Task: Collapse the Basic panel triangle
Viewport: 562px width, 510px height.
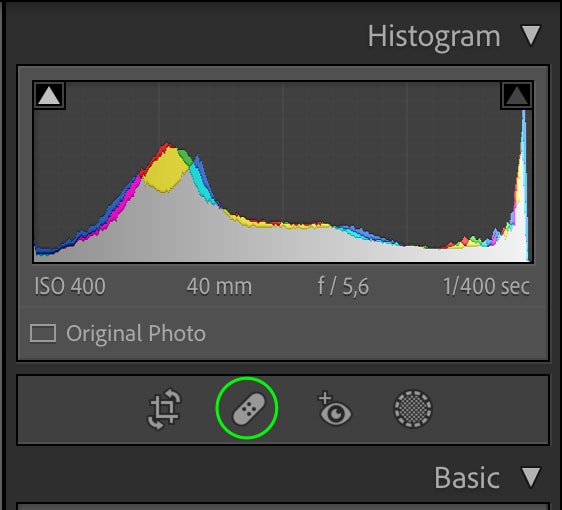Action: click(x=531, y=477)
